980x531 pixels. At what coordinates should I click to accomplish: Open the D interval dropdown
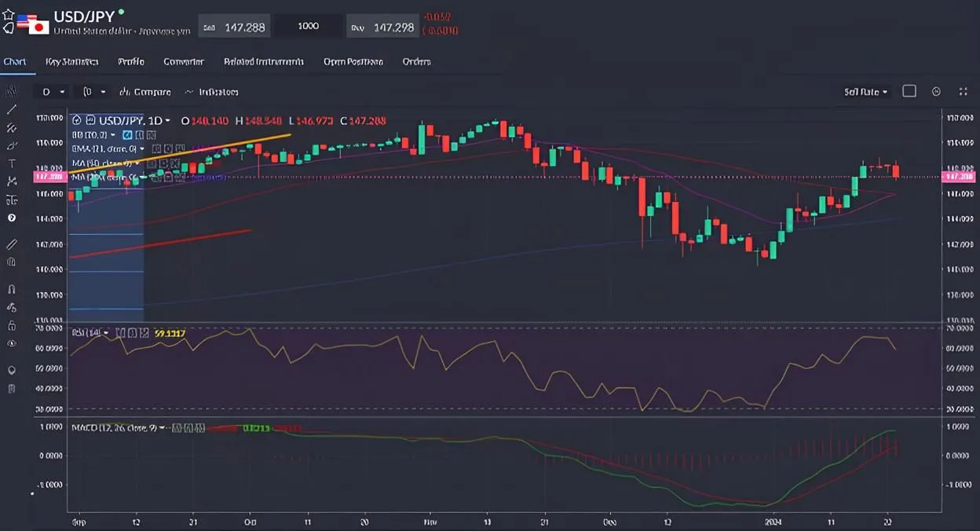(x=53, y=92)
